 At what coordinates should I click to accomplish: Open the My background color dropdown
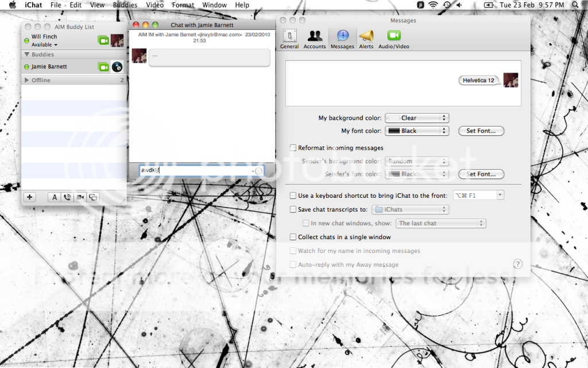(417, 117)
